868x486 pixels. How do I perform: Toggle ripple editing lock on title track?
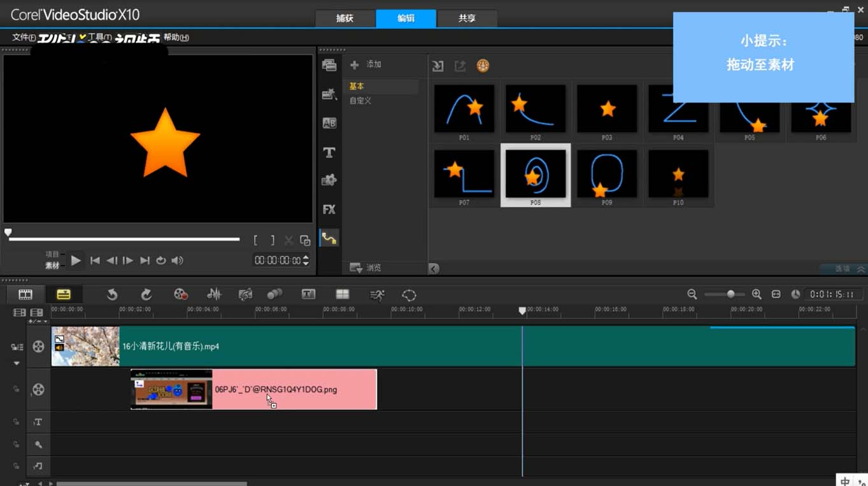(x=17, y=422)
